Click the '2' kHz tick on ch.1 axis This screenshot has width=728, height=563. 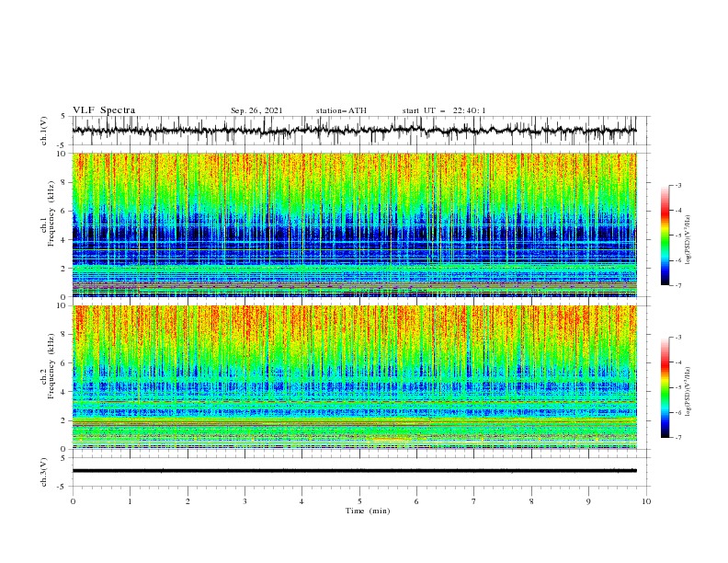(x=65, y=269)
